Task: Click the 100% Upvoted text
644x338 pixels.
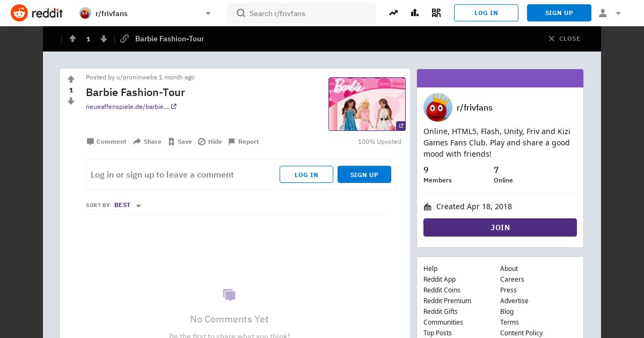Action: click(379, 142)
